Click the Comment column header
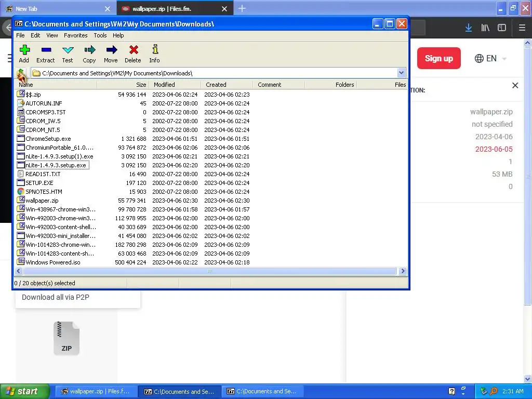This screenshot has height=399, width=532. click(x=278, y=85)
